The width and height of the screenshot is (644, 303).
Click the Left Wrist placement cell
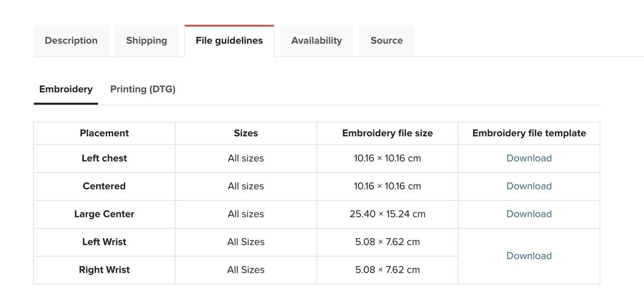(x=104, y=242)
